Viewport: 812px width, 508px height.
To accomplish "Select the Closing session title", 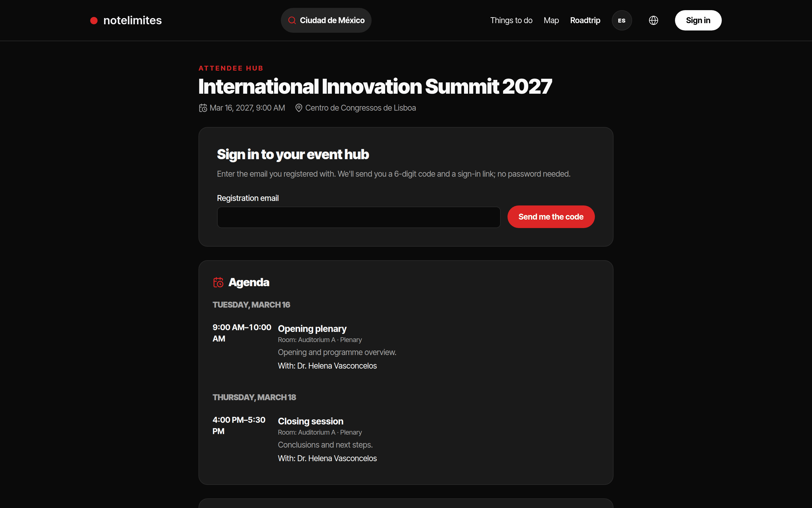I will click(x=310, y=421).
